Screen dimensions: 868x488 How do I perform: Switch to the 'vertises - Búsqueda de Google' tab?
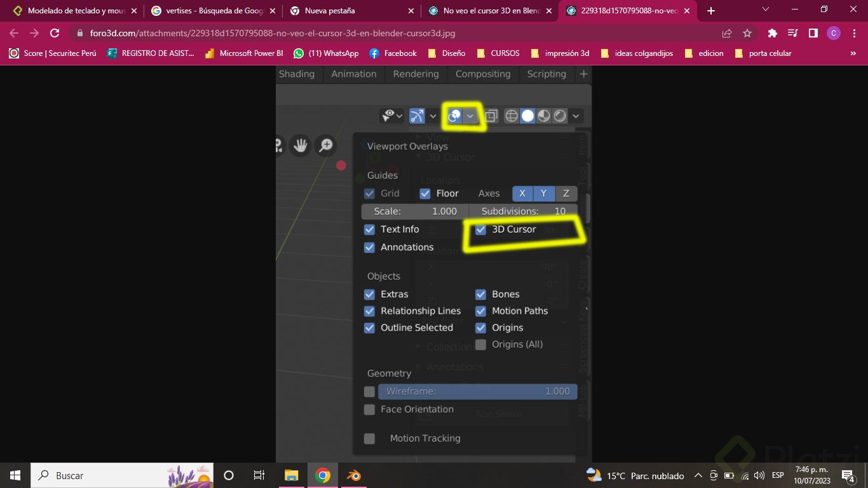pos(213,11)
